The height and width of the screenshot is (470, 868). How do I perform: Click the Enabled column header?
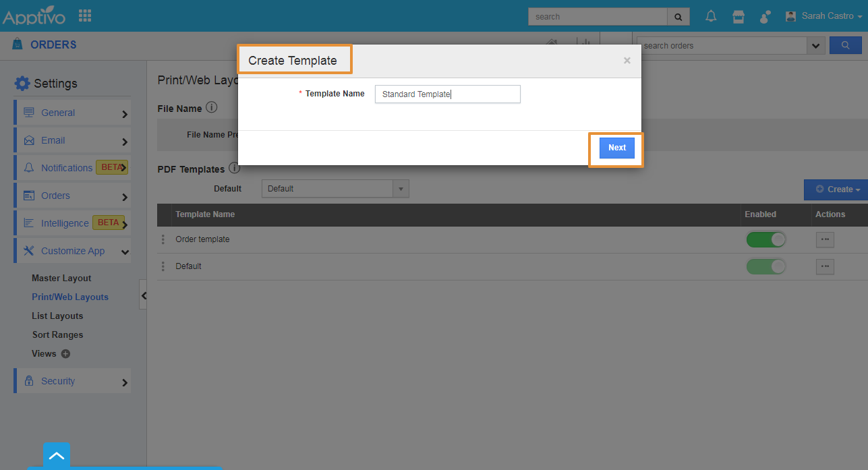[x=760, y=214]
